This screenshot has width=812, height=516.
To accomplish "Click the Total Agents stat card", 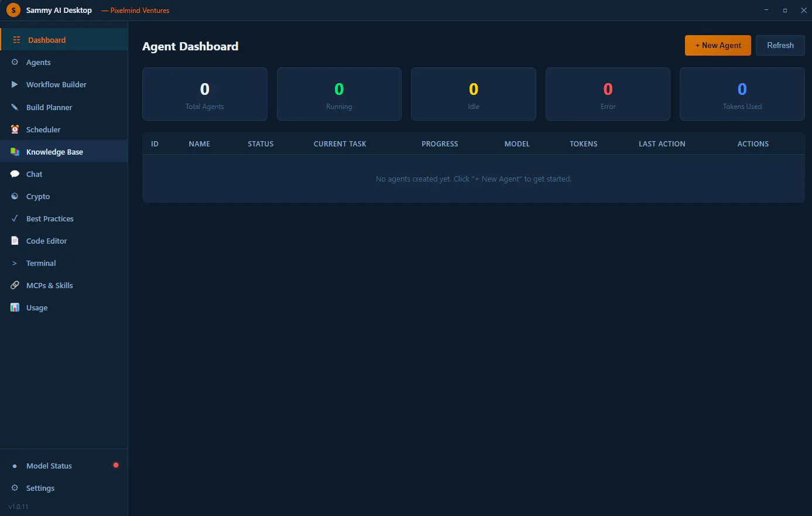I will [205, 94].
